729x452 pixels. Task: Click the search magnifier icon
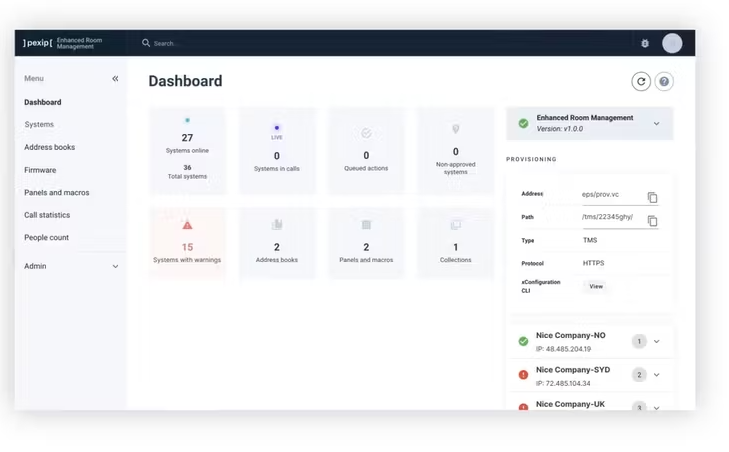click(x=146, y=43)
